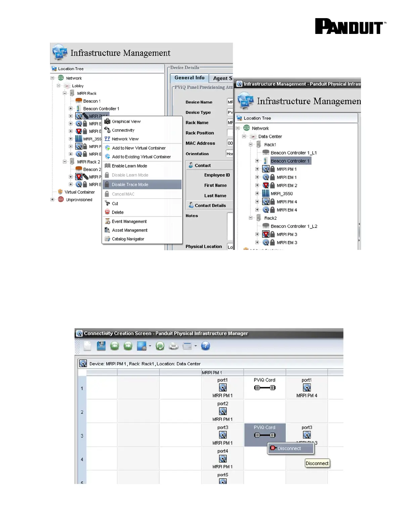Click port1 icon of MRPI PM 4
The image size is (411, 532).
coord(307,388)
